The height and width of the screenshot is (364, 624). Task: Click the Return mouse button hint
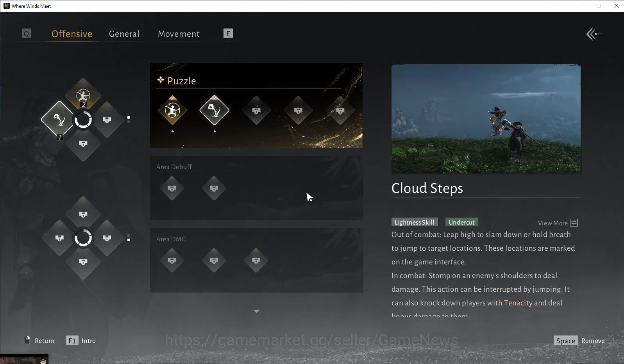(x=39, y=340)
